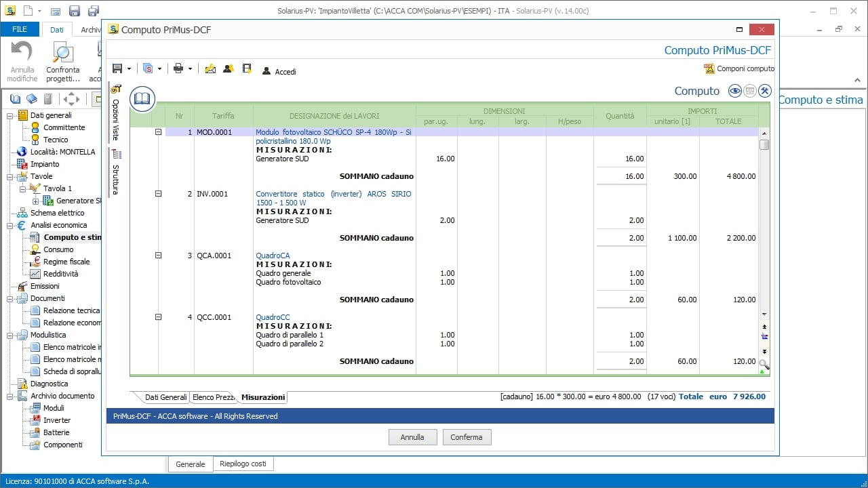The width and height of the screenshot is (868, 488).
Task: Open the dropdown arrow next to the Save icon
Action: [x=129, y=68]
